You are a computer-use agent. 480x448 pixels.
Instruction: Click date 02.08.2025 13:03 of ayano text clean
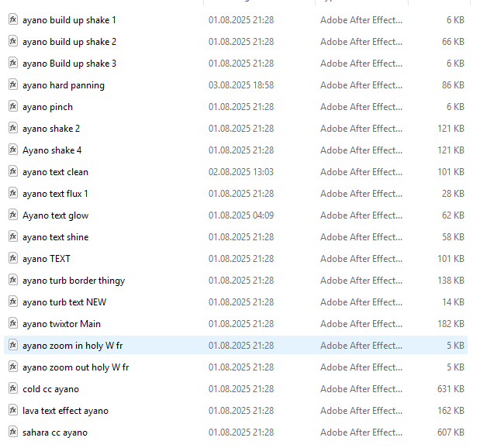pos(241,172)
